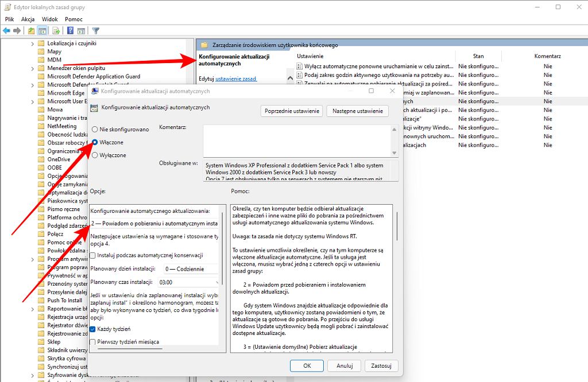Open the Akcja menu
This screenshot has height=382, width=588.
(x=28, y=19)
